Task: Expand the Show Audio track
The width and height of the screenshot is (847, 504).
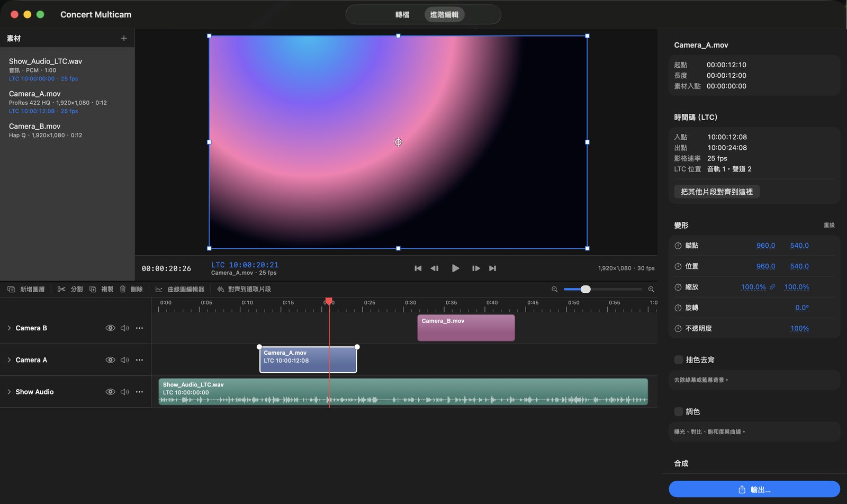Action: pos(9,392)
